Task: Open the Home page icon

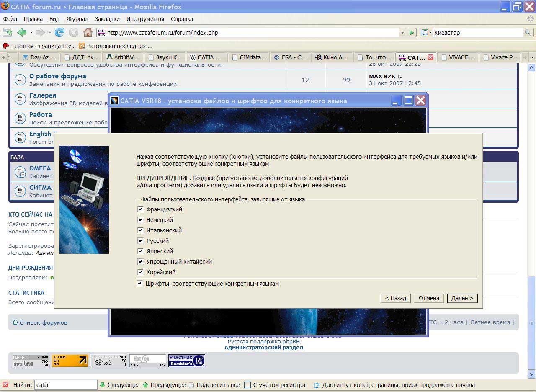Action: [x=88, y=32]
